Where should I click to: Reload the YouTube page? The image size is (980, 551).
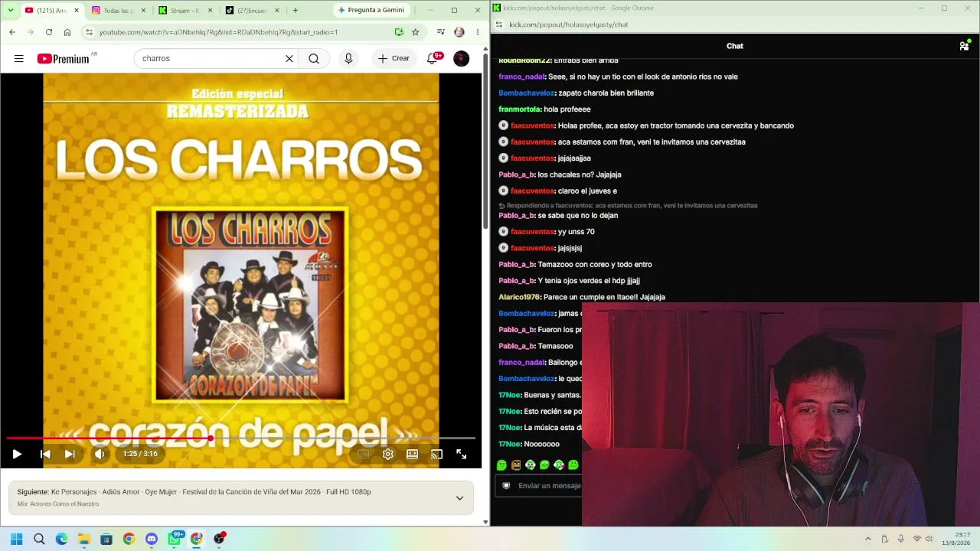pyautogui.click(x=49, y=32)
